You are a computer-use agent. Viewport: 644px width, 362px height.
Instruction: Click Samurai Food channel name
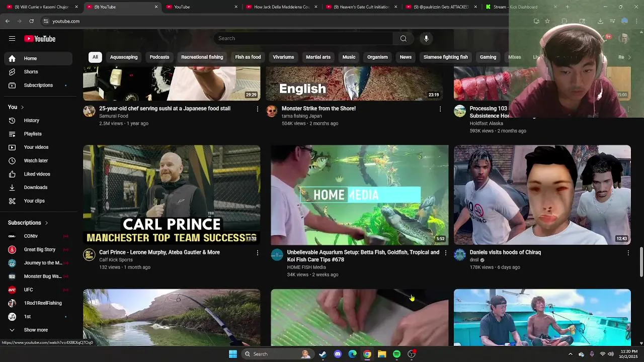114,116
